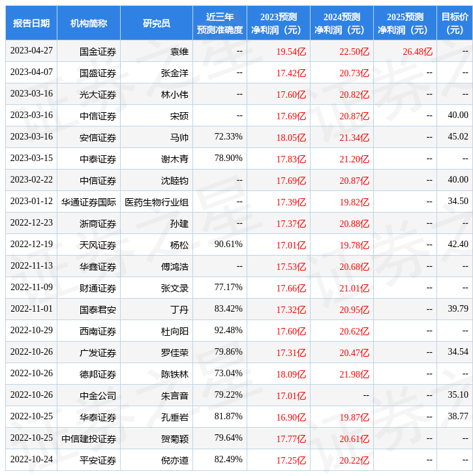The width and height of the screenshot is (473, 476).
Task: Click the 近三年预测准确度 column header
Action: [x=220, y=23]
